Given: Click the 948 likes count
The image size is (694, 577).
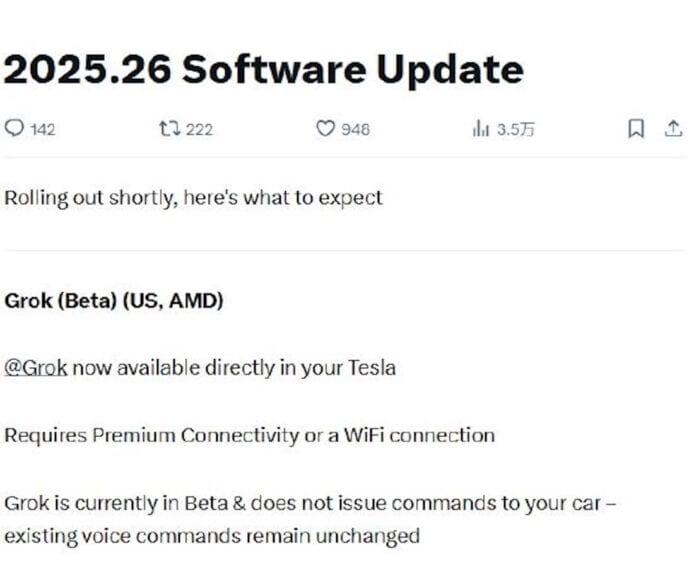Looking at the screenshot, I should [x=355, y=129].
